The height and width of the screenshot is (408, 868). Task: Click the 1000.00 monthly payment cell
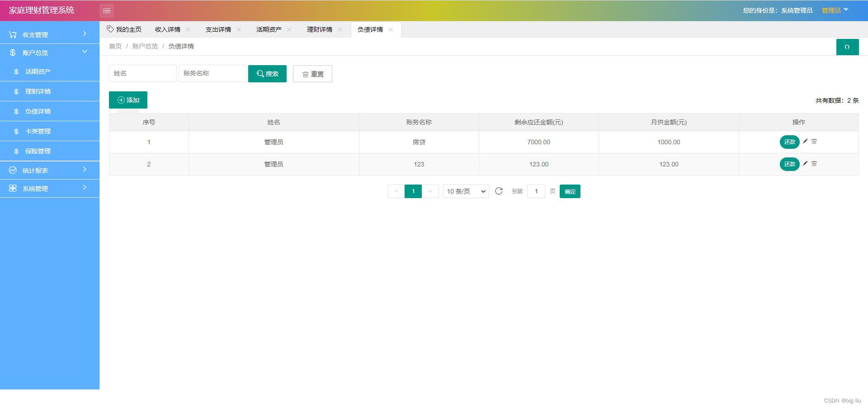pyautogui.click(x=669, y=142)
